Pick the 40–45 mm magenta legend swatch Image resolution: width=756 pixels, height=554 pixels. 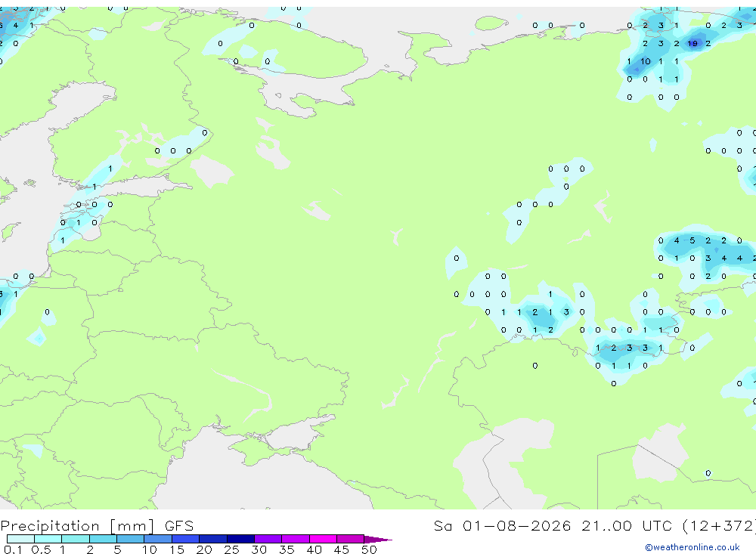(323, 539)
